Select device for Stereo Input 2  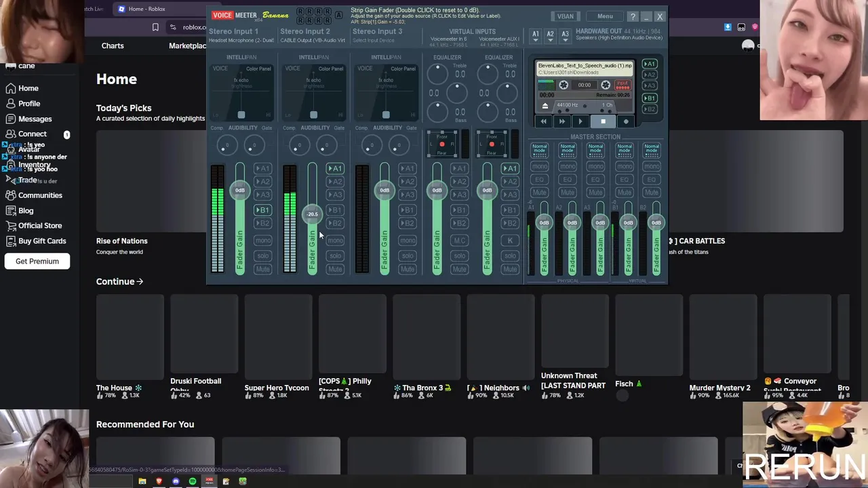pos(313,40)
